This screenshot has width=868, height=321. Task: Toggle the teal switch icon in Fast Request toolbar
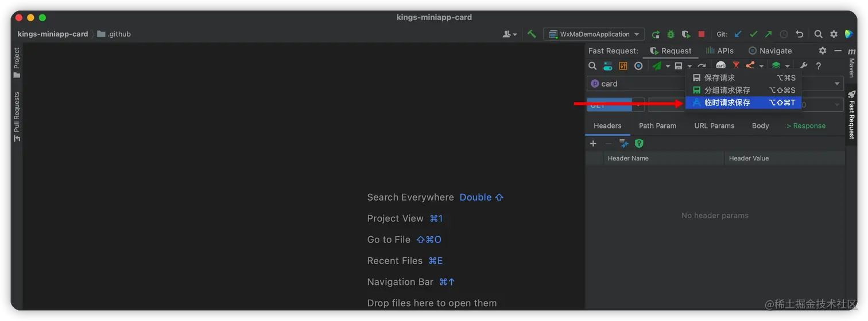tap(607, 66)
